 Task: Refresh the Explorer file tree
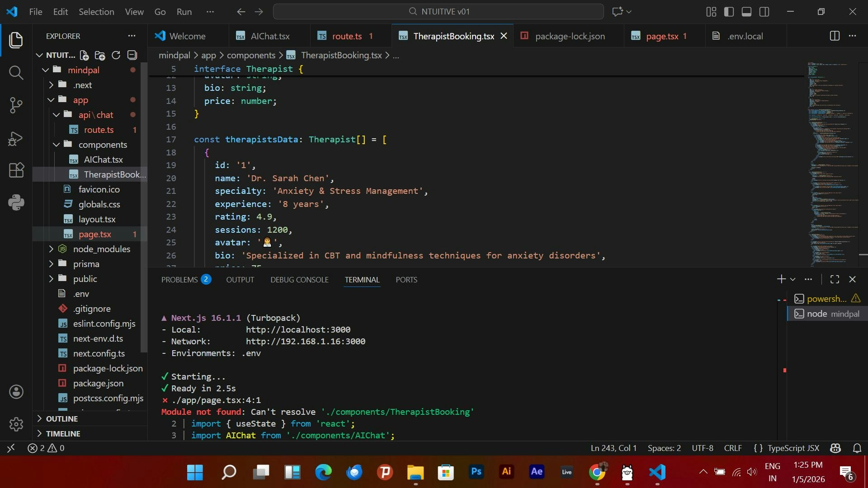pos(116,55)
